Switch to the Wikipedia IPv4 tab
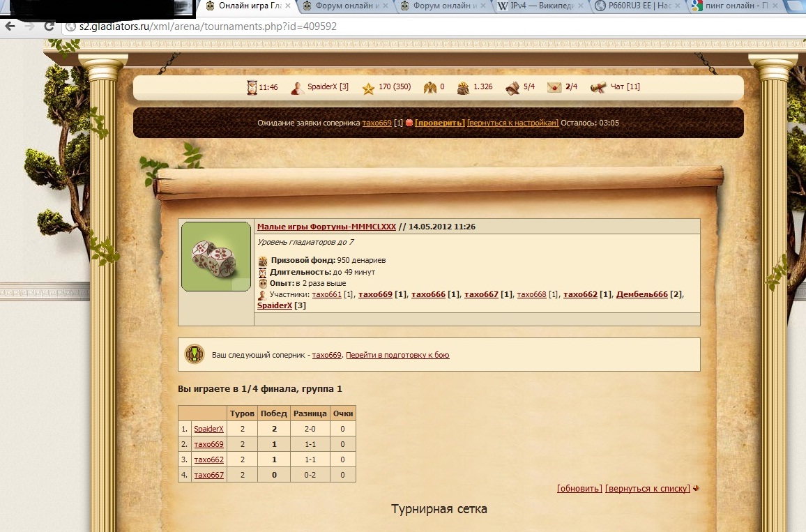The height and width of the screenshot is (532, 806). click(541, 6)
